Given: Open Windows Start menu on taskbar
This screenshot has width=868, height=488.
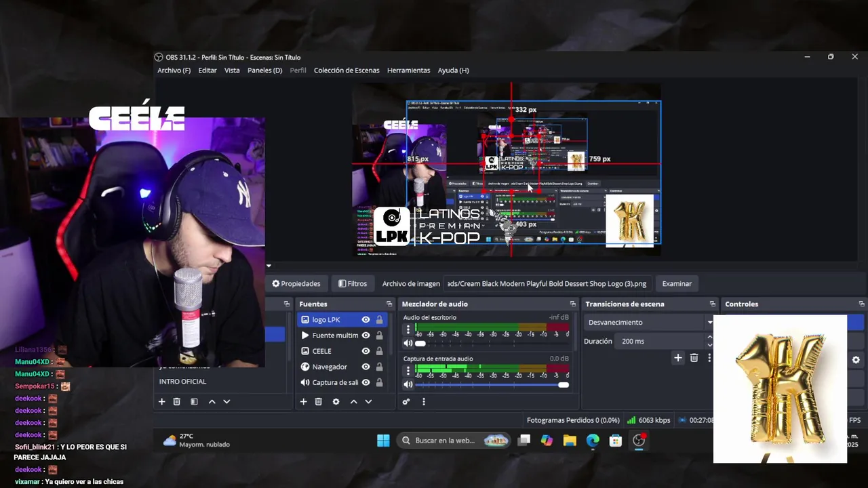Looking at the screenshot, I should point(383,441).
